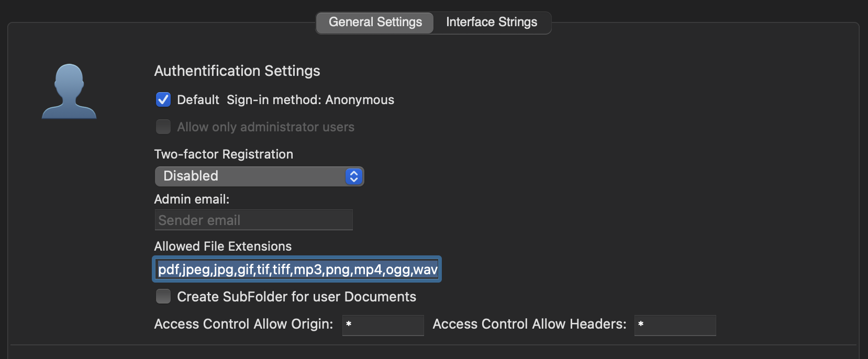Click the Authentification Settings heading
The height and width of the screenshot is (359, 868).
pos(237,71)
